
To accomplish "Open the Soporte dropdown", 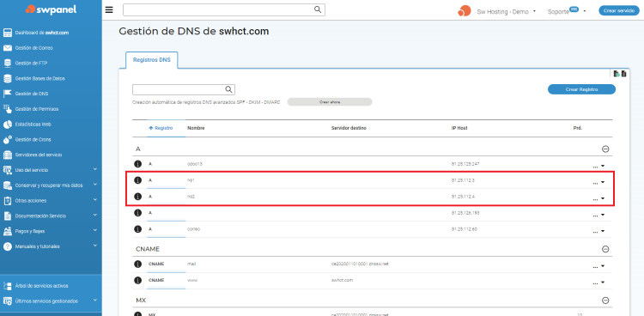I will [x=567, y=11].
